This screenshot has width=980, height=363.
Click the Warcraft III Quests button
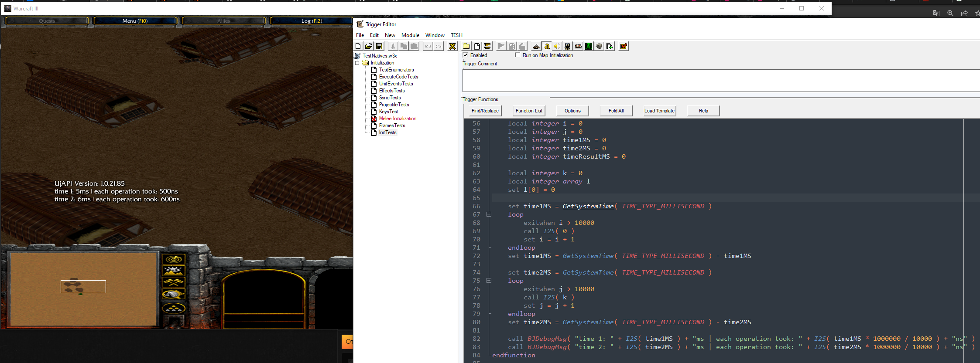pos(47,21)
